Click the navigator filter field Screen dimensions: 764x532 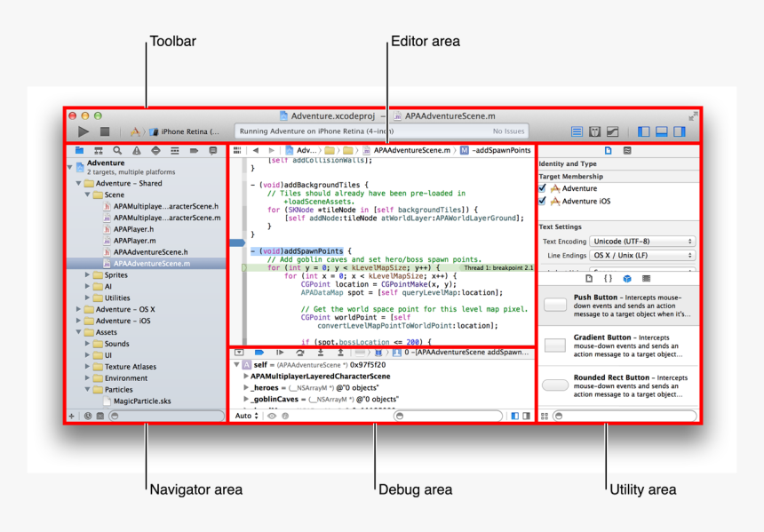(x=166, y=416)
